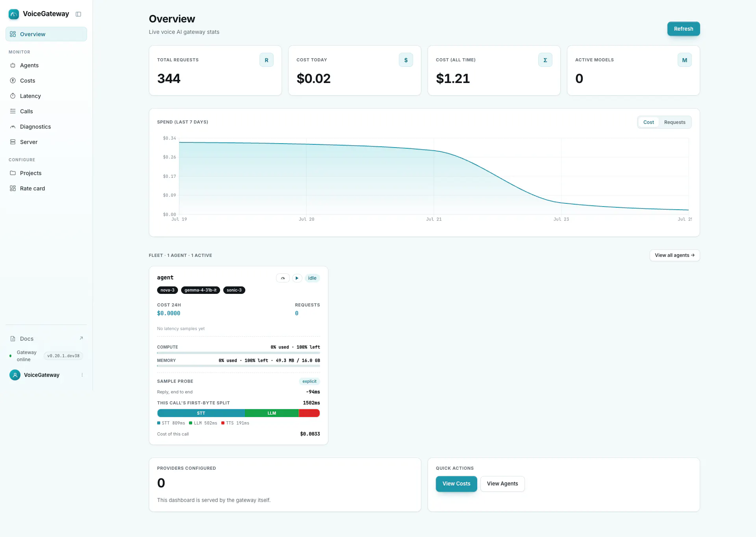Click the Agents robot icon
756x537 pixels.
(x=13, y=65)
